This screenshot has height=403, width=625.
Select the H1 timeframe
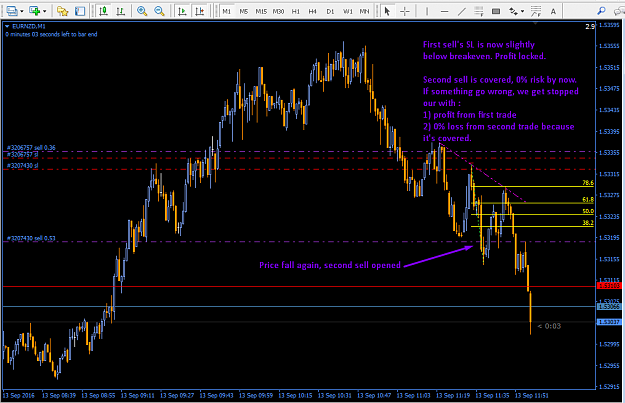(x=295, y=12)
